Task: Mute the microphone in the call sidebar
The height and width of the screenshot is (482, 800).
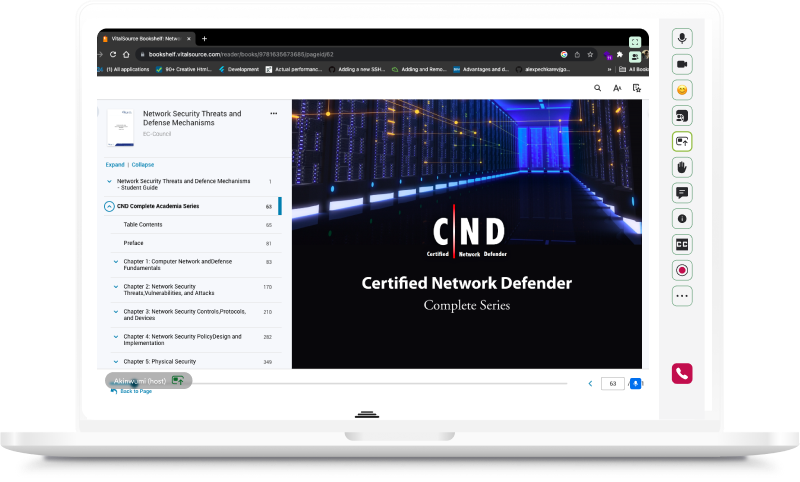Action: tap(682, 38)
